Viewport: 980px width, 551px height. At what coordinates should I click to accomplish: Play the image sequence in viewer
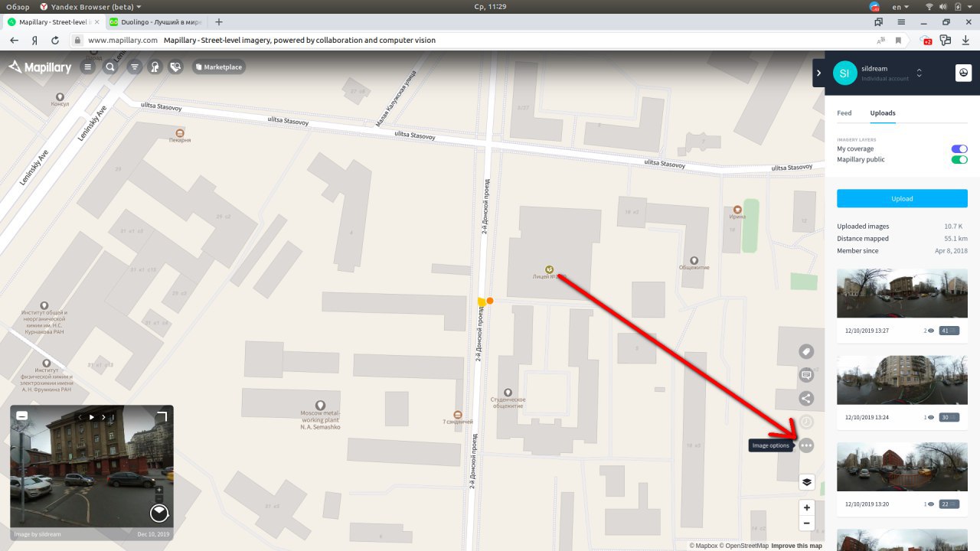(91, 417)
